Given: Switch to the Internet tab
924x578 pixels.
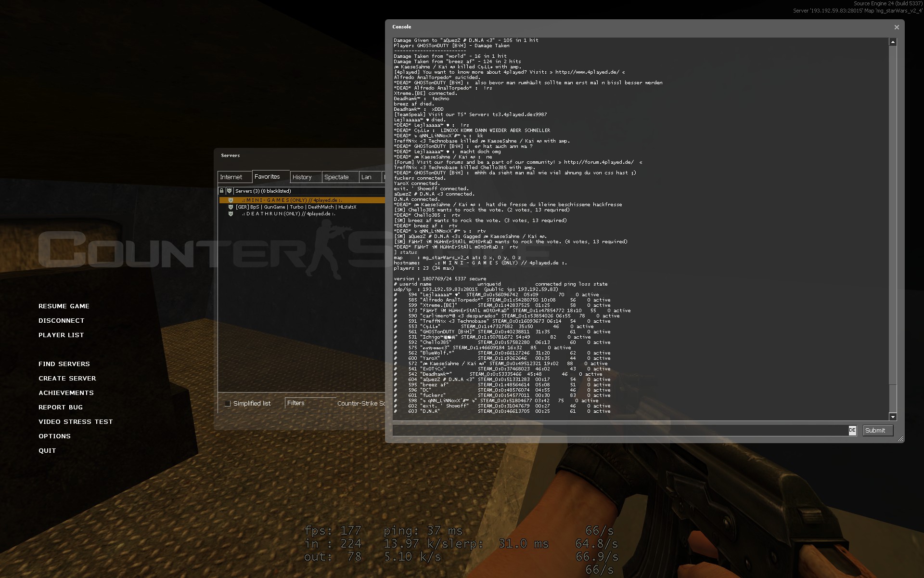Looking at the screenshot, I should coord(234,177).
